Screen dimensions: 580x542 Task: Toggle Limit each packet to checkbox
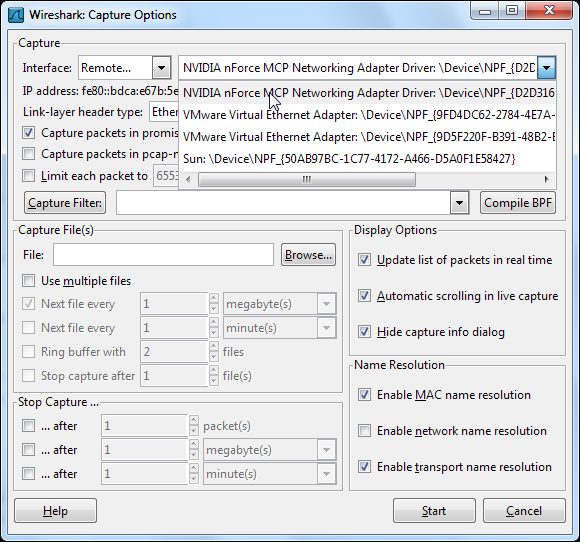tap(28, 176)
